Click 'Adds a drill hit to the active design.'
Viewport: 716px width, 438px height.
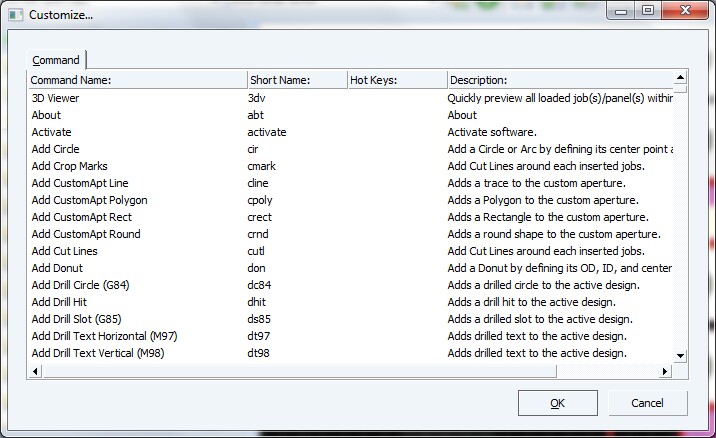coord(532,302)
